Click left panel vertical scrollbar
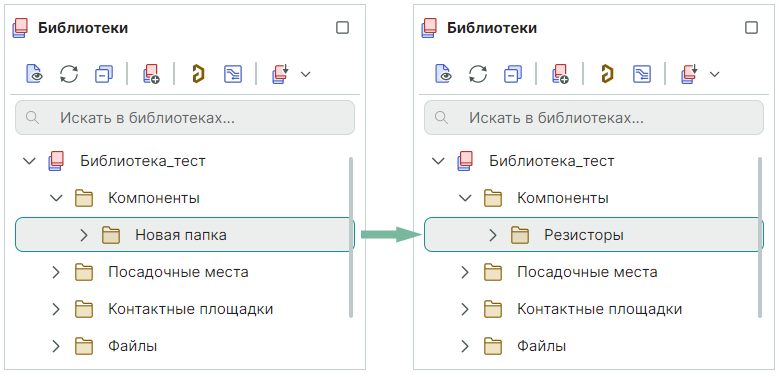Screen dimensions: 779x377 coord(351,237)
